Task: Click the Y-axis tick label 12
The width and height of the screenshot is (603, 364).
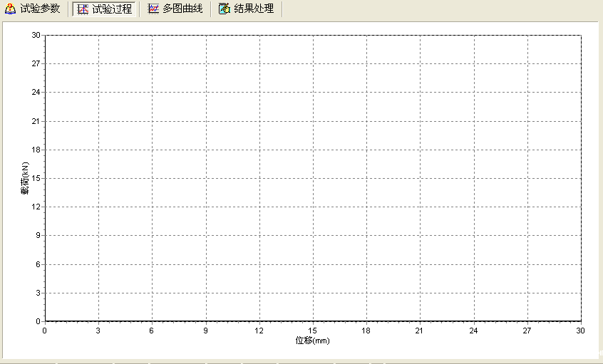Action: (35, 207)
